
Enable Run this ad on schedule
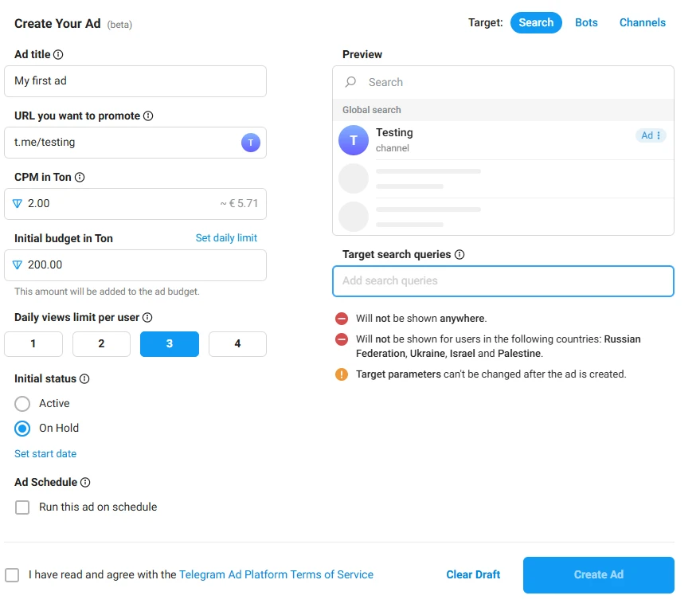click(22, 507)
